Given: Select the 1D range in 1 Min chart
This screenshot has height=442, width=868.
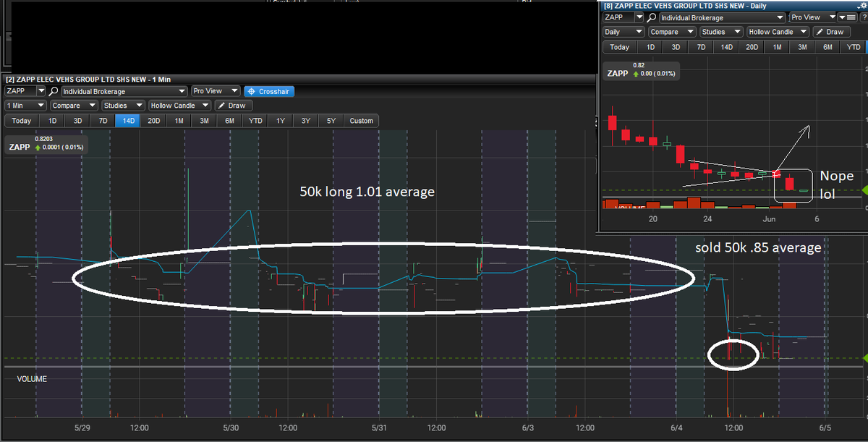Looking at the screenshot, I should (52, 121).
